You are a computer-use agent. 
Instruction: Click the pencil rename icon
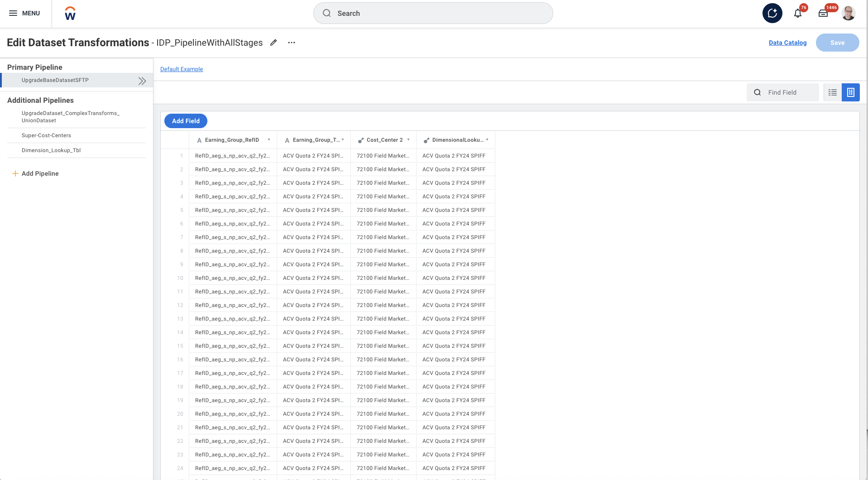point(273,43)
